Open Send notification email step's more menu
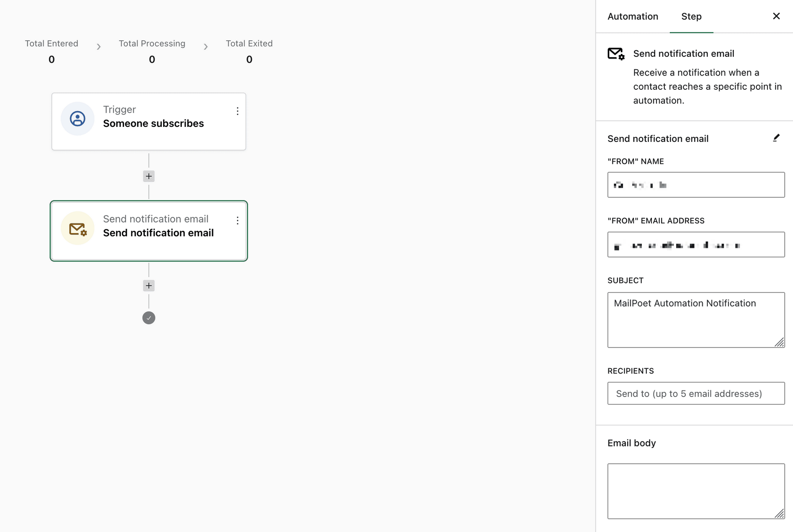The image size is (793, 532). pos(237,221)
